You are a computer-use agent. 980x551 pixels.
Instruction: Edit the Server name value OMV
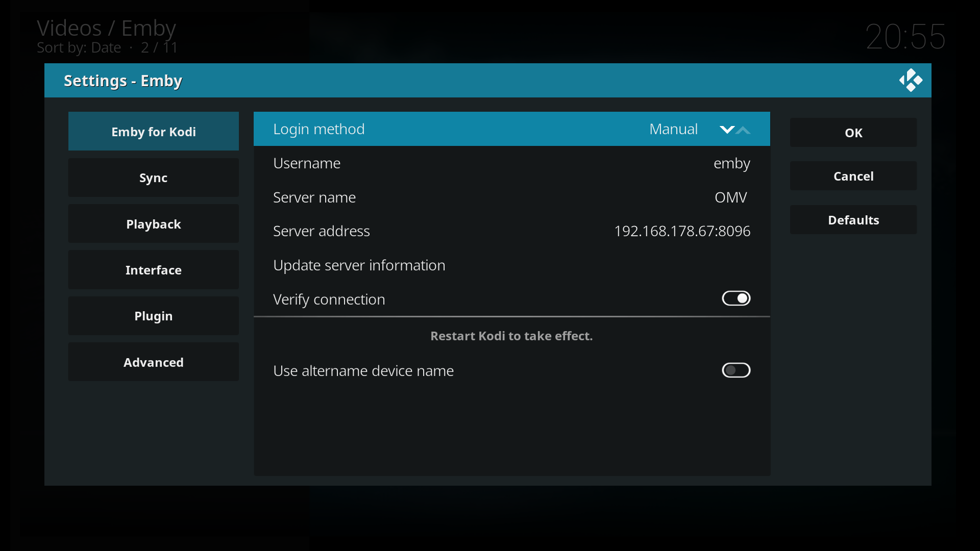click(512, 197)
